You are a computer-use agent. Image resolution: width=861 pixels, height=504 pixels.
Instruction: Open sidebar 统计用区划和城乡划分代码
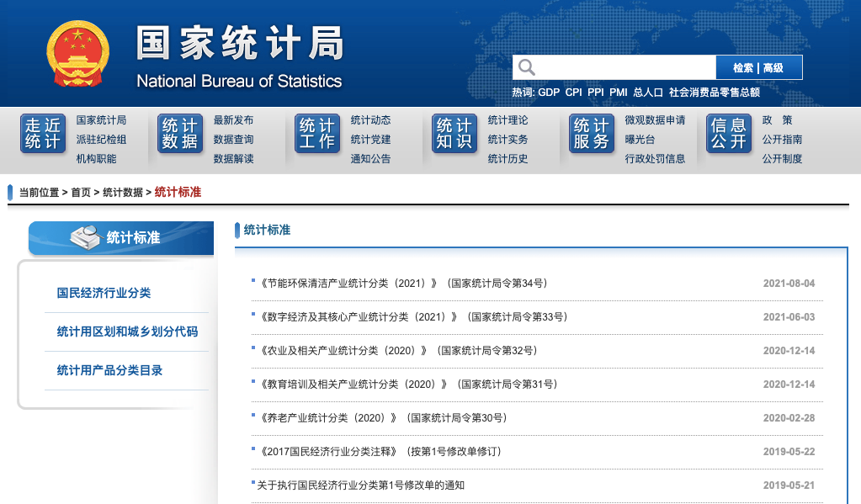(127, 332)
